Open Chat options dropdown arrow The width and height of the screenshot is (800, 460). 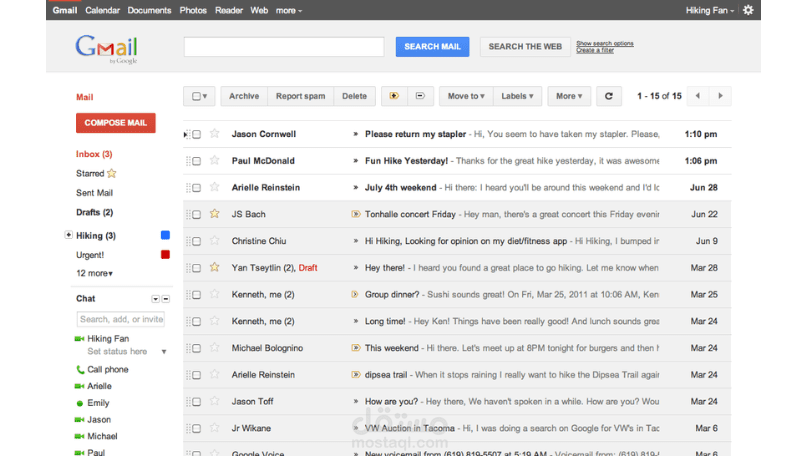[155, 299]
